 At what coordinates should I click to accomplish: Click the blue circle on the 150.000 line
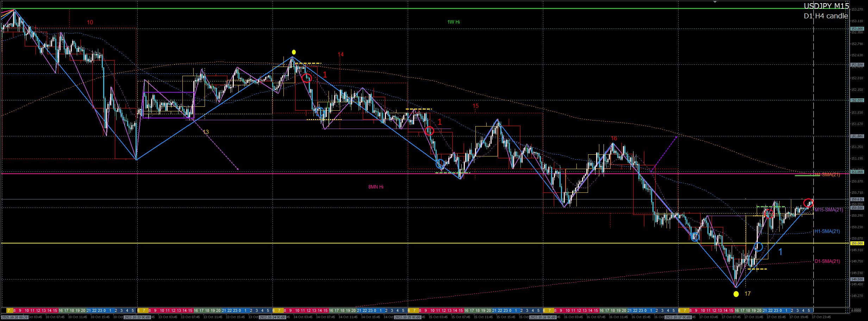pos(758,247)
